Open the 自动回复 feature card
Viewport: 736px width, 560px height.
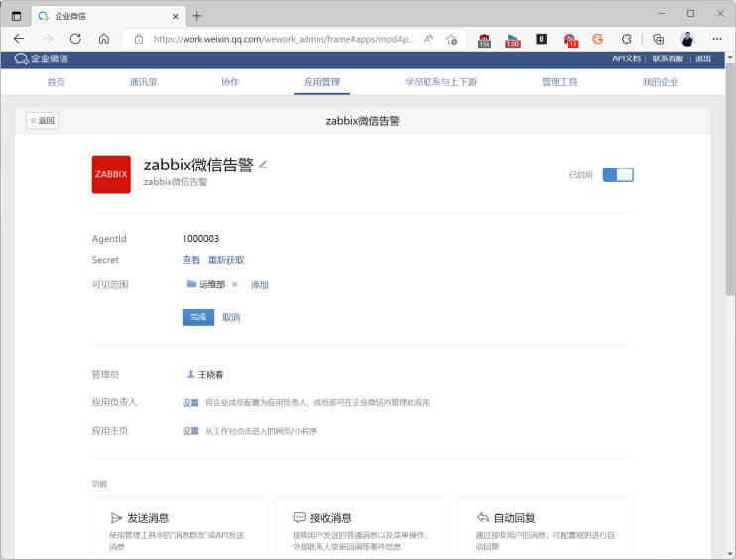(547, 527)
